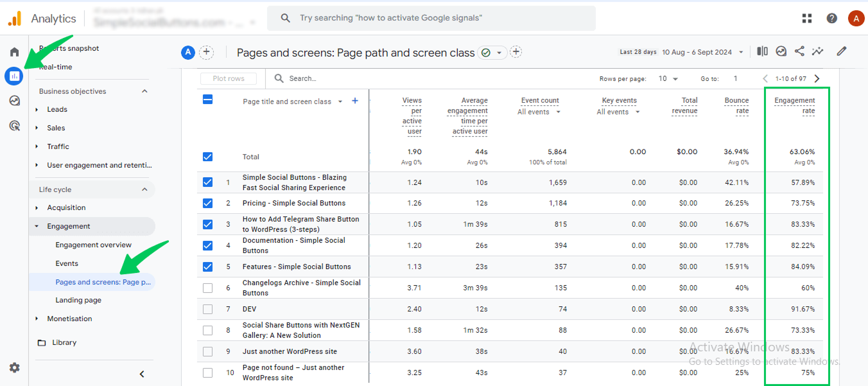Open Admin settings gear

(x=14, y=367)
